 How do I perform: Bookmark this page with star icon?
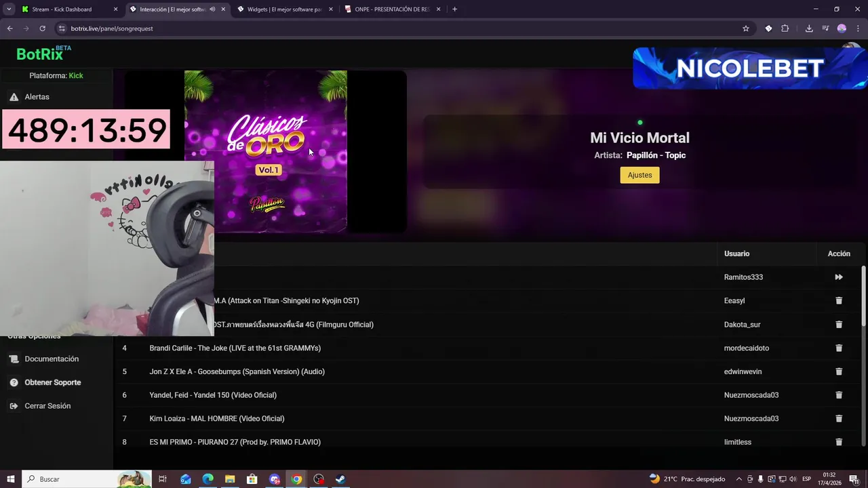click(746, 28)
